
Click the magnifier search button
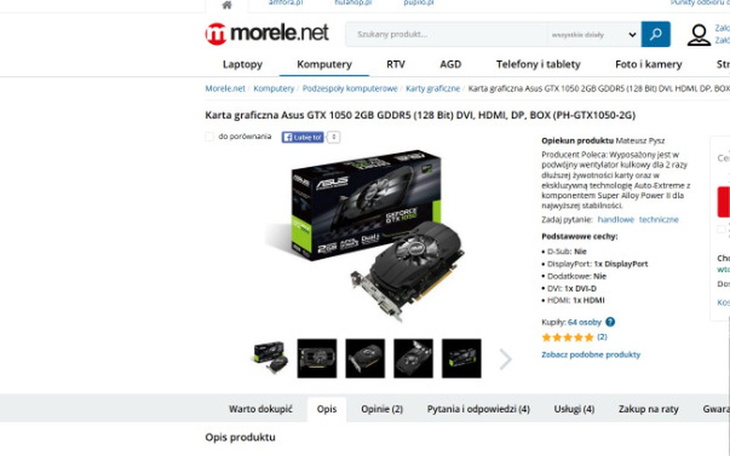click(656, 34)
